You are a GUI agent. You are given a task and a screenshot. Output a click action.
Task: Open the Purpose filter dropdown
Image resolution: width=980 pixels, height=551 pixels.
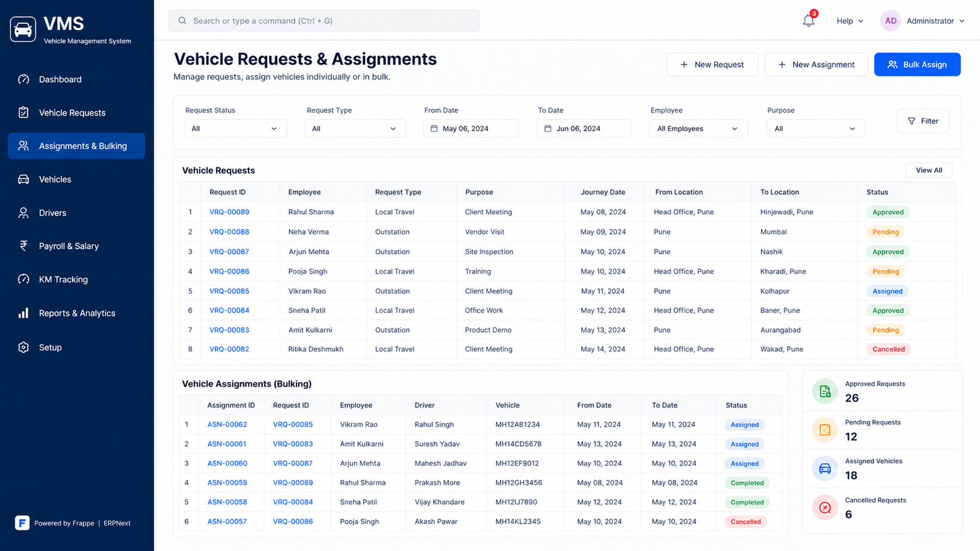(x=815, y=129)
